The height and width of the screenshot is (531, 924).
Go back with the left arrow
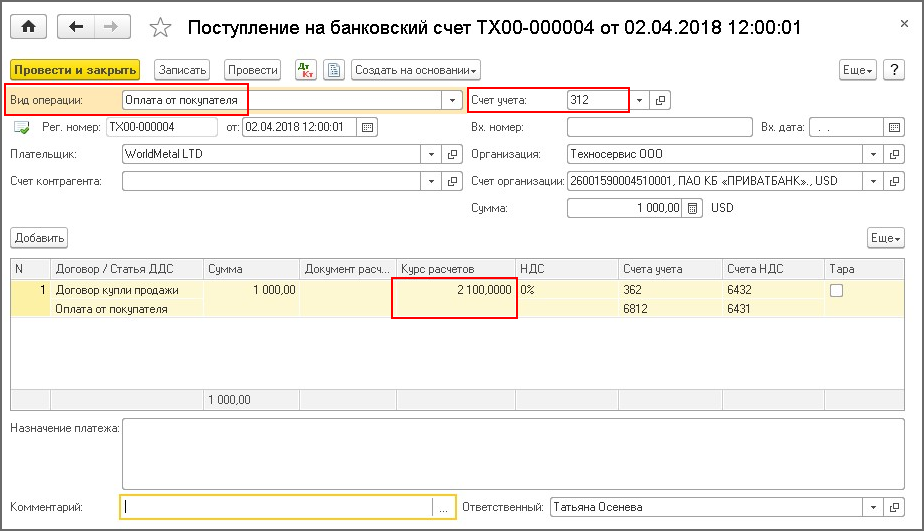pyautogui.click(x=76, y=27)
